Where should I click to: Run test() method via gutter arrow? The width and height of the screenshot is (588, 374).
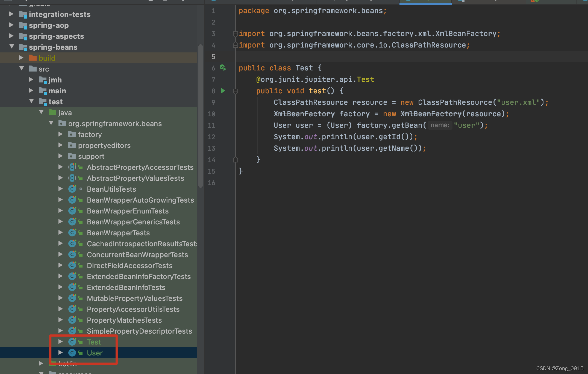223,91
